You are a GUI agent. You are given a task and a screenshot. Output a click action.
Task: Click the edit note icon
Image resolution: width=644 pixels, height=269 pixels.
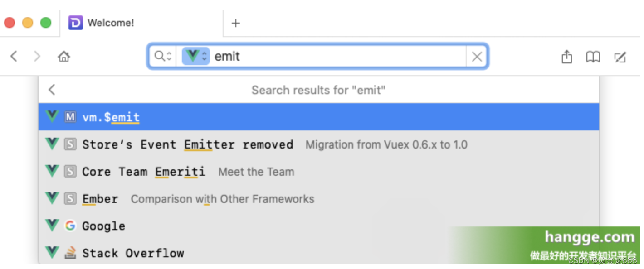(x=620, y=57)
